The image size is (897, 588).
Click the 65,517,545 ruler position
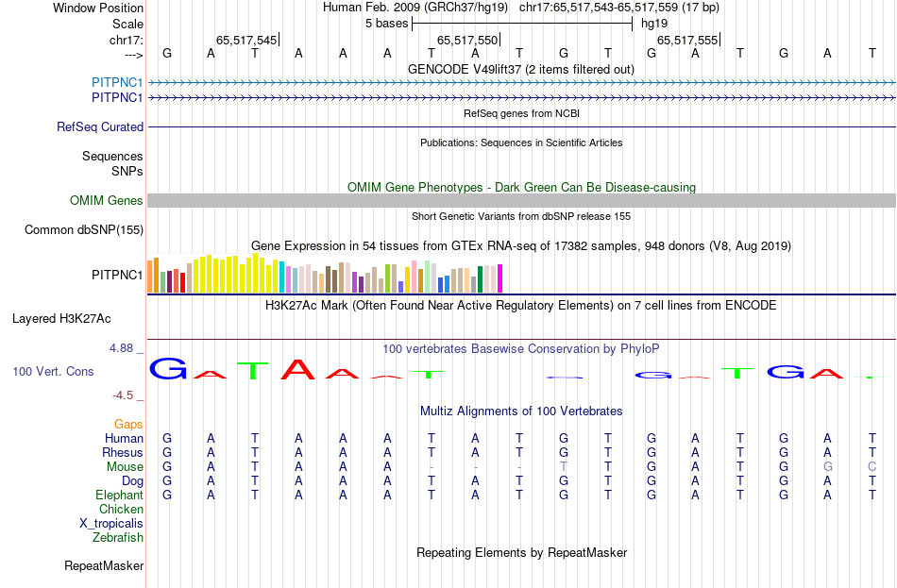[246, 40]
